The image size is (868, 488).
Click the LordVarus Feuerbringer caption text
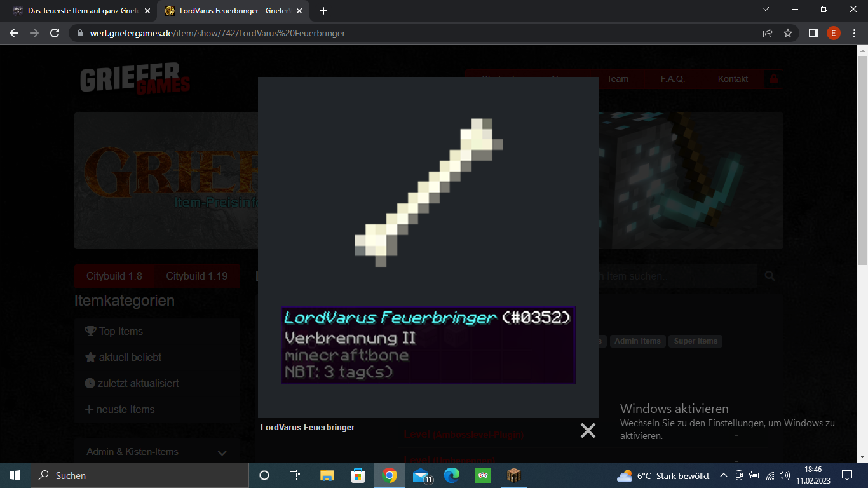click(308, 427)
